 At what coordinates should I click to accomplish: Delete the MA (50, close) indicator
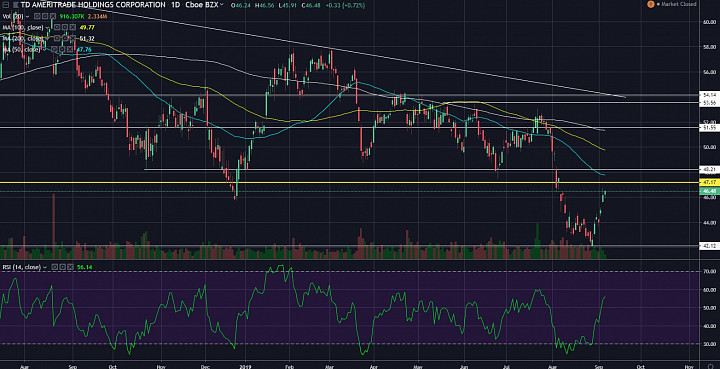click(70, 49)
